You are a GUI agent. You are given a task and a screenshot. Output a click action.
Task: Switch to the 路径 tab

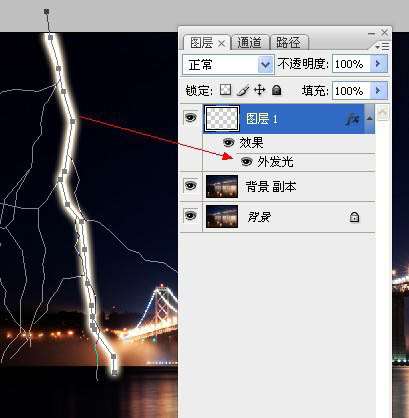click(x=289, y=43)
